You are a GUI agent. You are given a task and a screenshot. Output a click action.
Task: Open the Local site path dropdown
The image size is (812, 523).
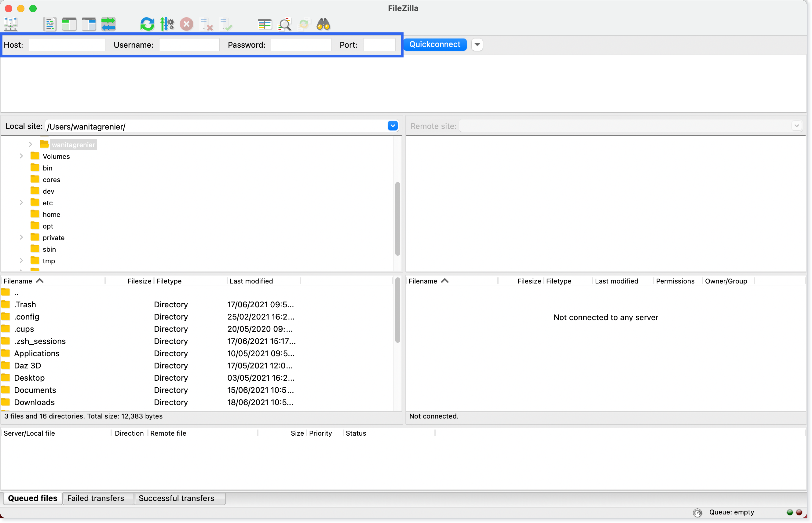[393, 126]
